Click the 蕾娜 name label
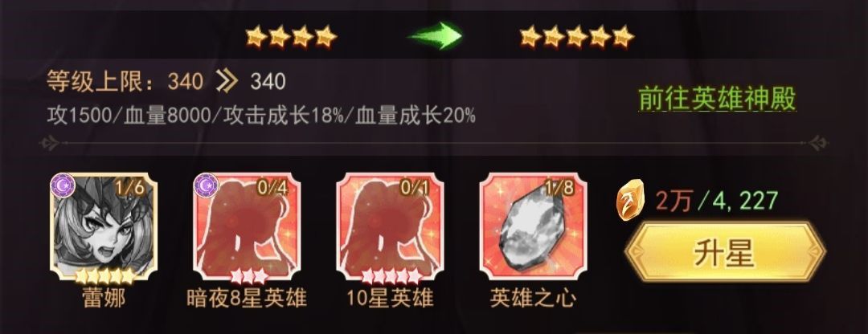The width and height of the screenshot is (868, 334). point(104,299)
